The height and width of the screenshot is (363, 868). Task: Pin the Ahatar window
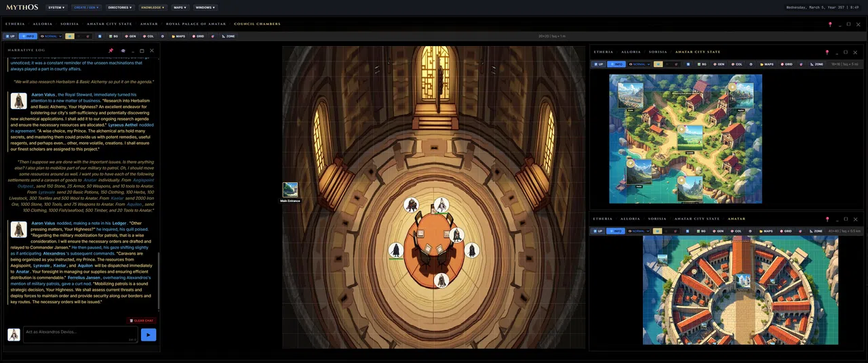(827, 219)
